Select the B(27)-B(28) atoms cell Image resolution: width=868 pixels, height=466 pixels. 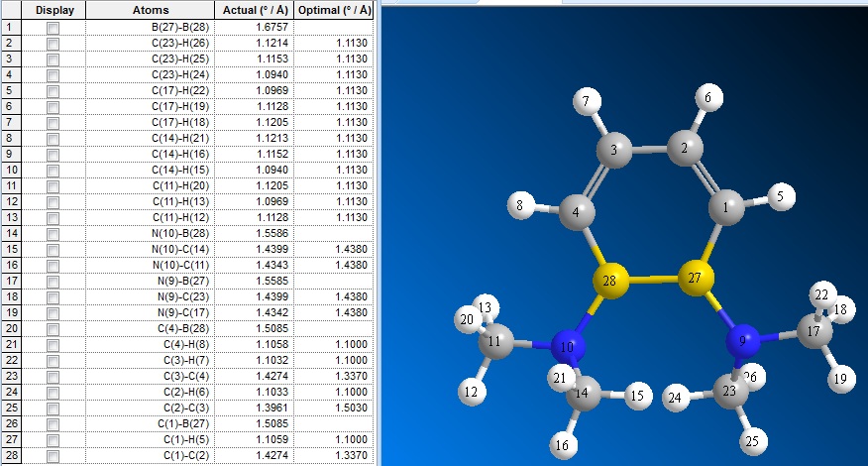(x=150, y=27)
